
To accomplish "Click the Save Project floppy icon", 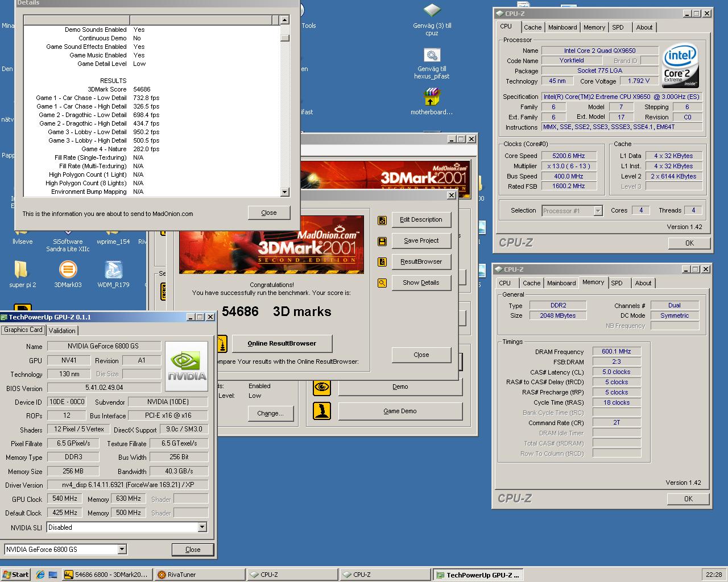I will pyautogui.click(x=382, y=241).
